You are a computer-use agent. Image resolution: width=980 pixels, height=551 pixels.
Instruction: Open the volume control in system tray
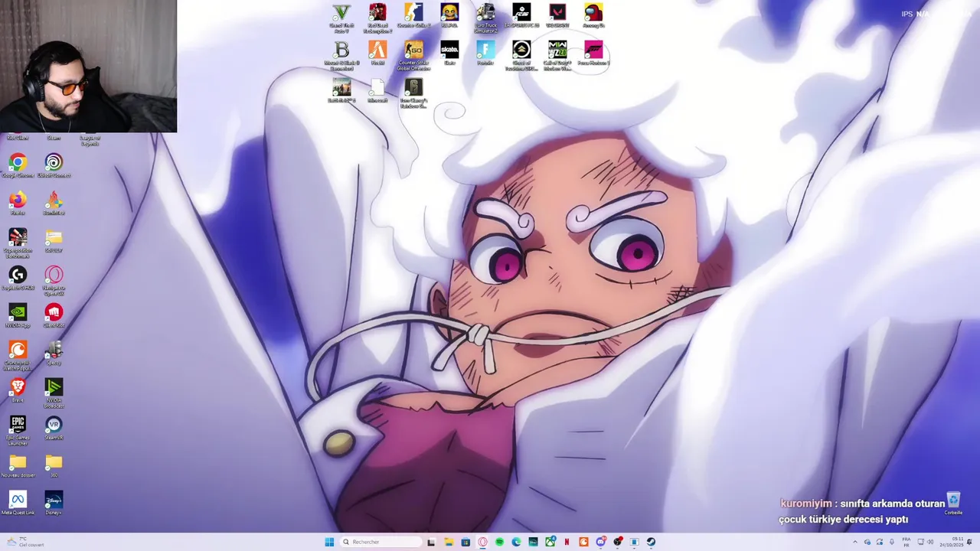coord(930,542)
